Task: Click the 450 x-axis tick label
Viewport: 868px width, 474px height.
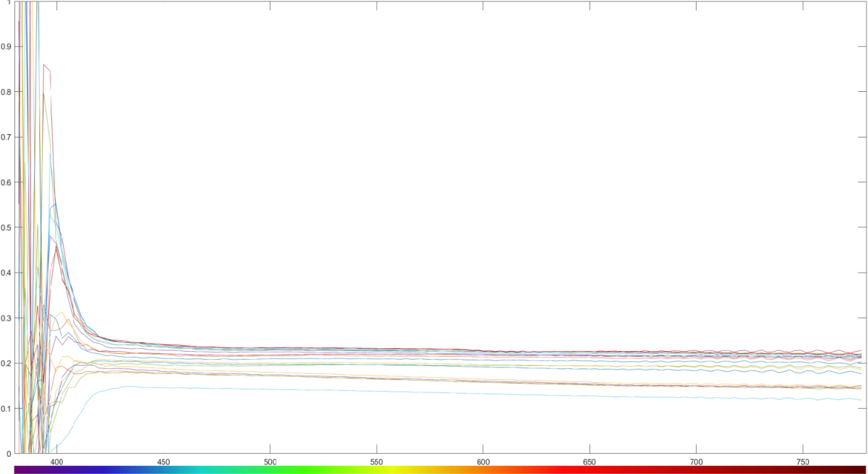Action: [x=163, y=462]
